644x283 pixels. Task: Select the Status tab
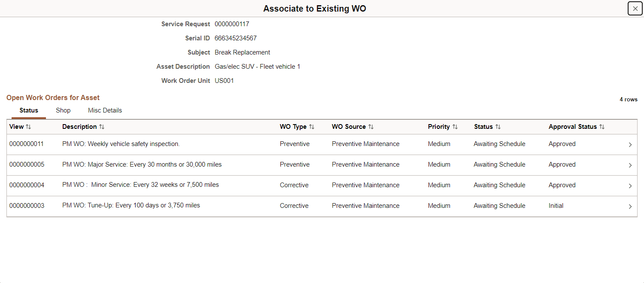click(x=28, y=110)
